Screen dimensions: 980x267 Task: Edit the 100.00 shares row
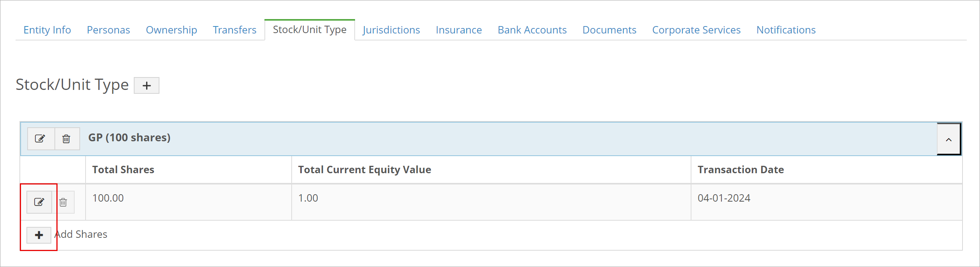click(x=39, y=202)
